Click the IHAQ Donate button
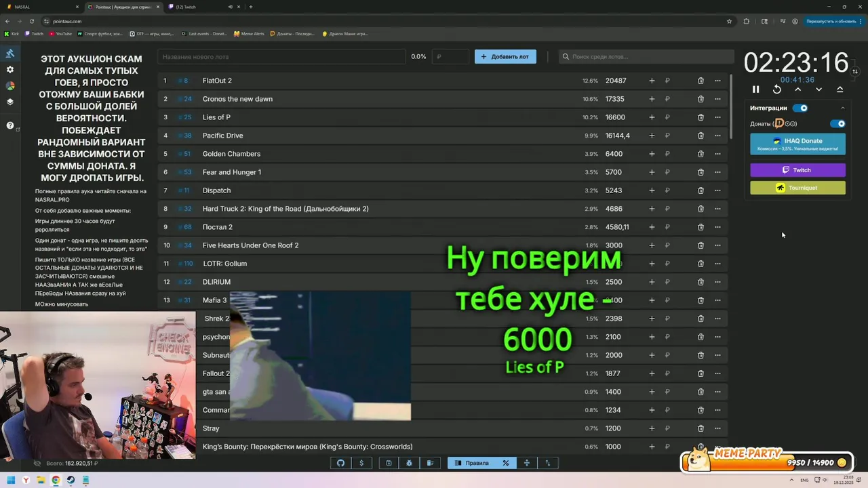The height and width of the screenshot is (488, 868). (x=797, y=144)
